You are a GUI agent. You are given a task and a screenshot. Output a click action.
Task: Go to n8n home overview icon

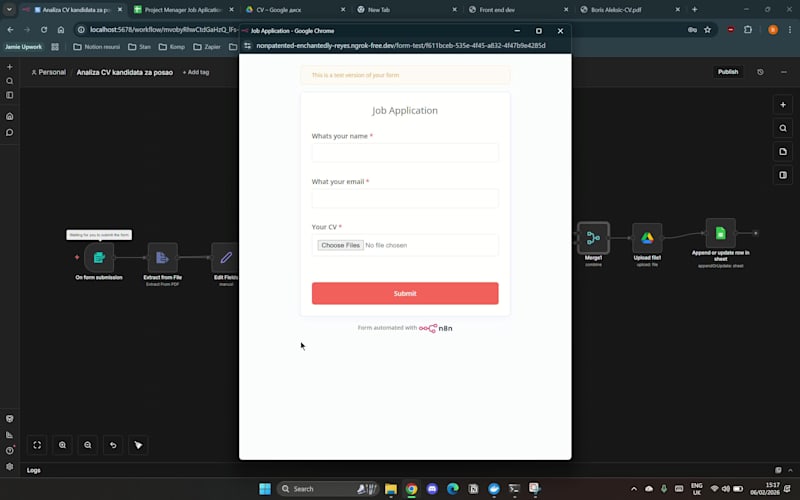10,116
